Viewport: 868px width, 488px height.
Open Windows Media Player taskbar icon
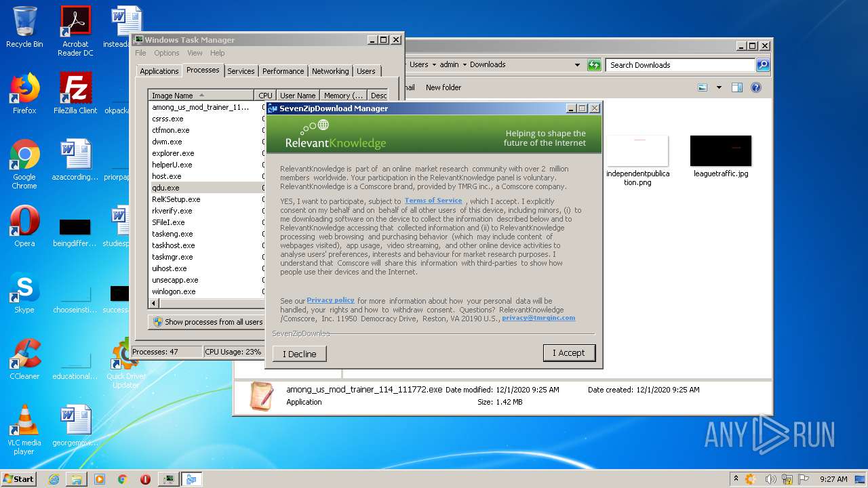[x=100, y=479]
